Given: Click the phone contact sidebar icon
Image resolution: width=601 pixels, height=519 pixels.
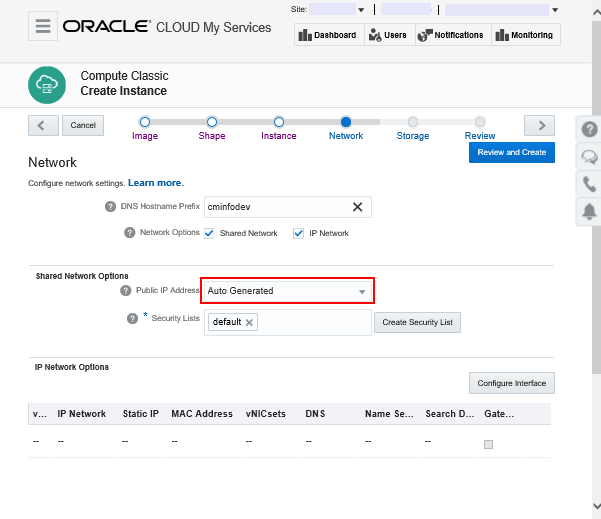Looking at the screenshot, I should [589, 184].
